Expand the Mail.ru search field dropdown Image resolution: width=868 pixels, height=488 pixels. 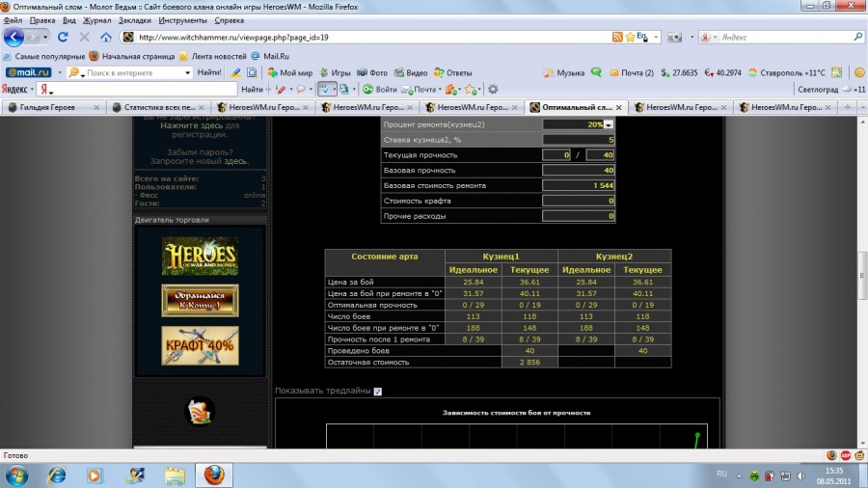187,72
